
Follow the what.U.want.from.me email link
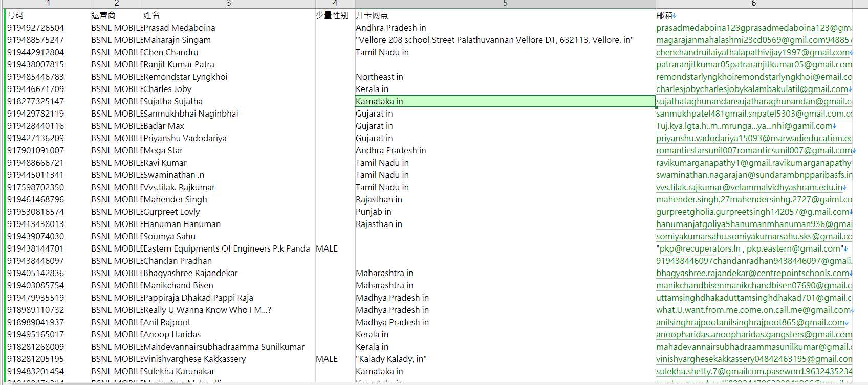[753, 310]
